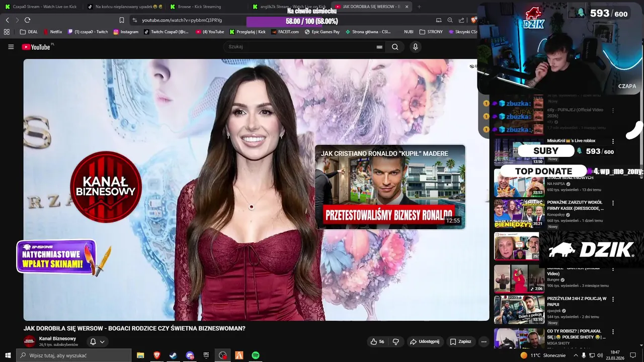
Task: Open options menu for MisiuKról Live roblox
Action: [613, 141]
